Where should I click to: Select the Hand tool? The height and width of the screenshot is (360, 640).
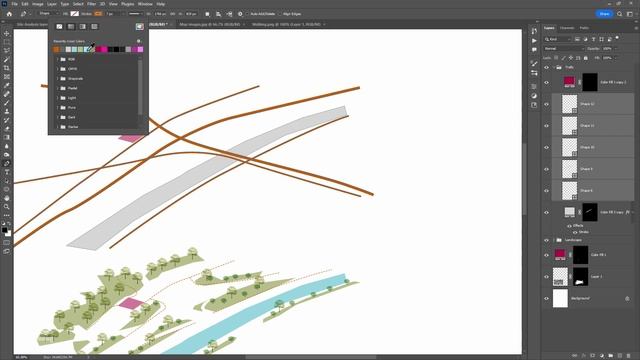point(7,198)
